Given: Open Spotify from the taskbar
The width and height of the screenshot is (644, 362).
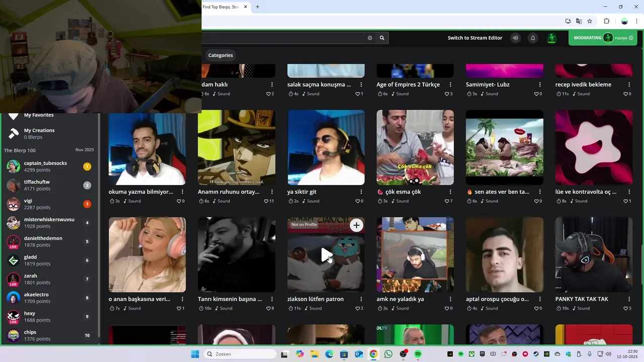Looking at the screenshot, I should click(x=418, y=354).
